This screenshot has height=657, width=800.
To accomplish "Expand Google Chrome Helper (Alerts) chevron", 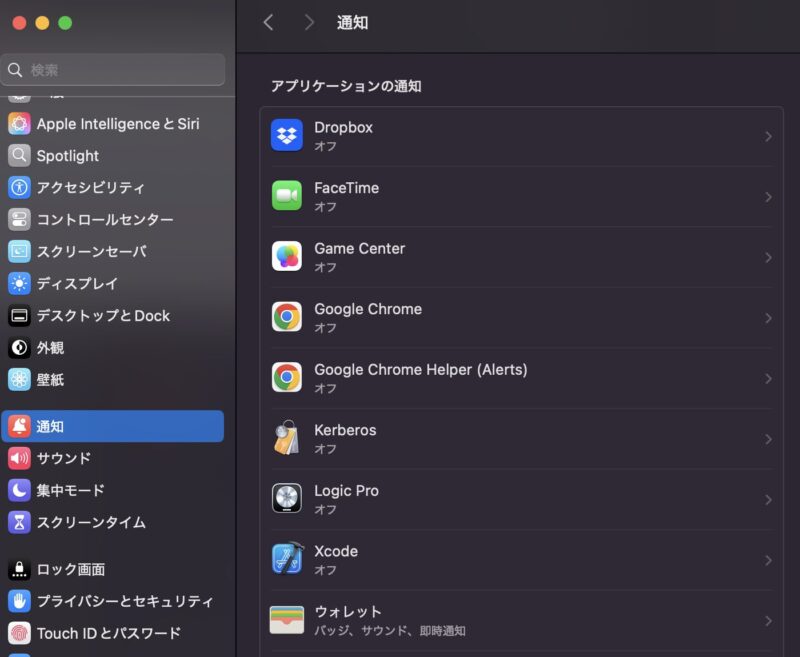I will point(768,378).
